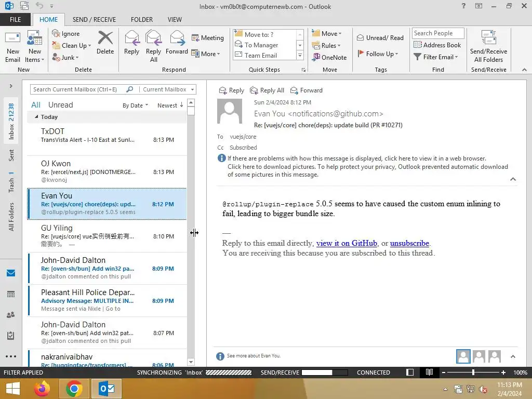Select the Team Email quick step
The height and width of the screenshot is (399, 532).
pyautogui.click(x=265, y=55)
